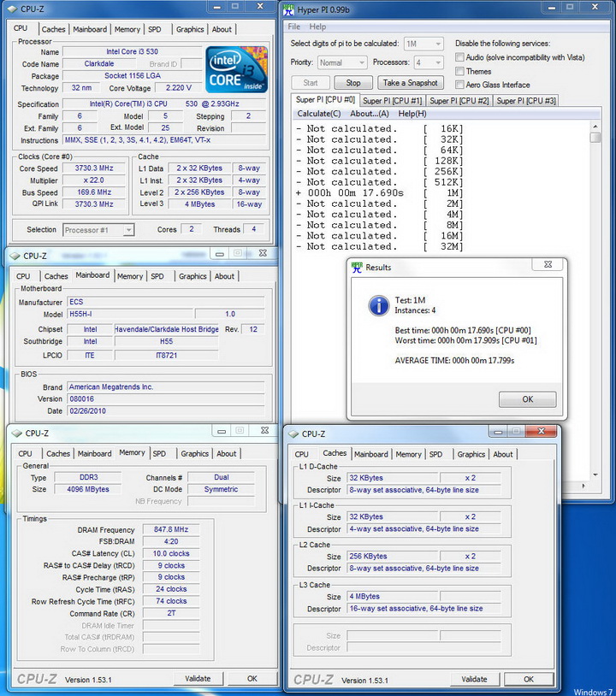Click CAS# Latency 10.0 clocks value
Image resolution: width=616 pixels, height=696 pixels.
coord(171,553)
